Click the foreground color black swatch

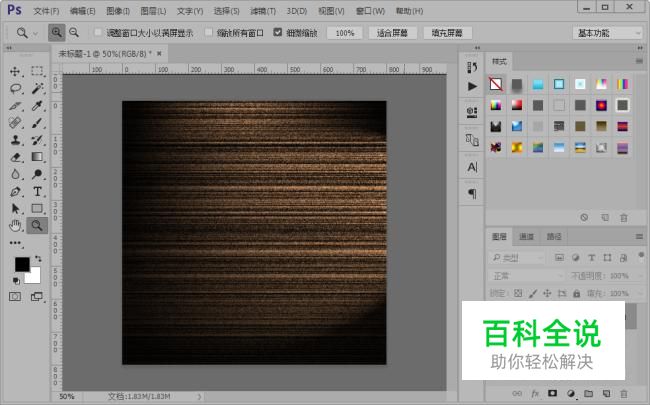[22, 264]
